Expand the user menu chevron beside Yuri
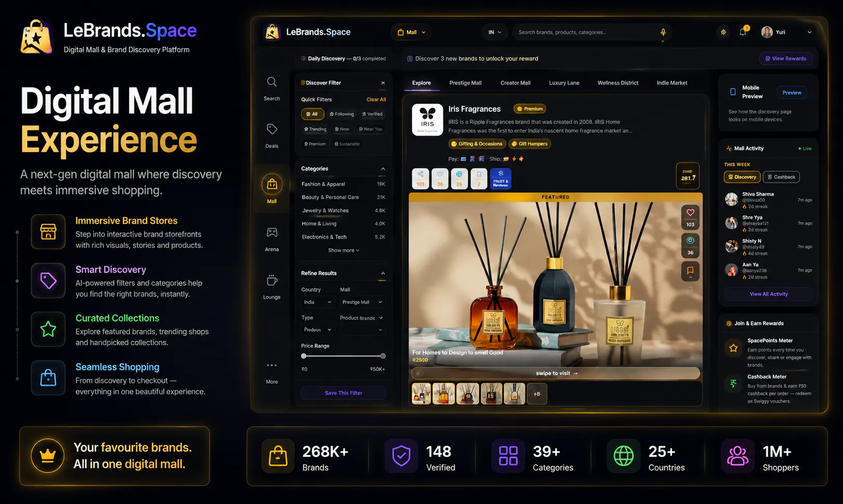Screen dimensions: 843x504 [809, 32]
